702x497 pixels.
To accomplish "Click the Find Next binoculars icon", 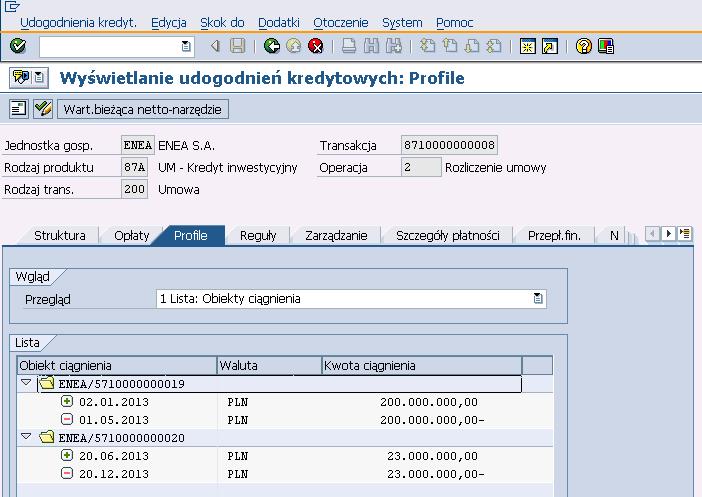I will pos(394,46).
